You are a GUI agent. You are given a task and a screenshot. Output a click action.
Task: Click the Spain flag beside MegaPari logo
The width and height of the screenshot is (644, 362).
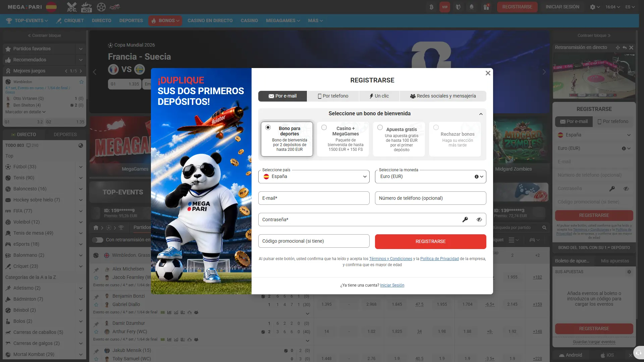pos(51,7)
